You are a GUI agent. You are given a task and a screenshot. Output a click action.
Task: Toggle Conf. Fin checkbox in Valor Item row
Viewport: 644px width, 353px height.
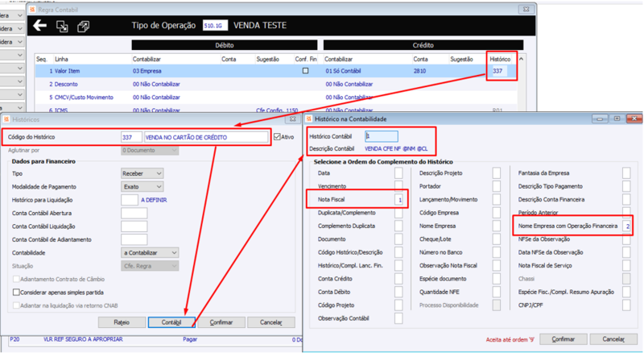tap(306, 71)
